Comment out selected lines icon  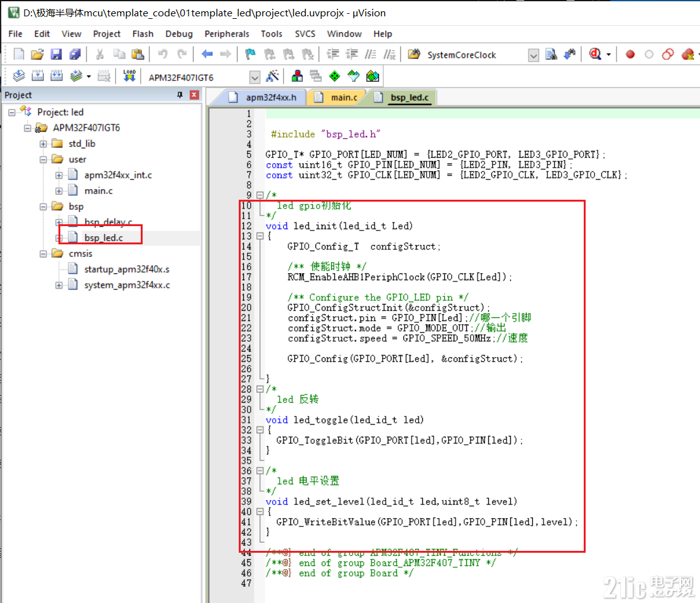click(x=371, y=55)
